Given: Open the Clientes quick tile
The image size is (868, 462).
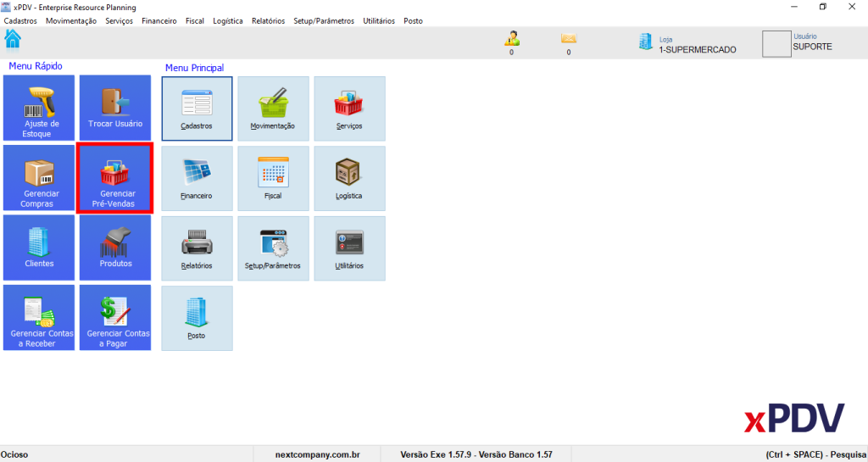Looking at the screenshot, I should click(x=39, y=248).
